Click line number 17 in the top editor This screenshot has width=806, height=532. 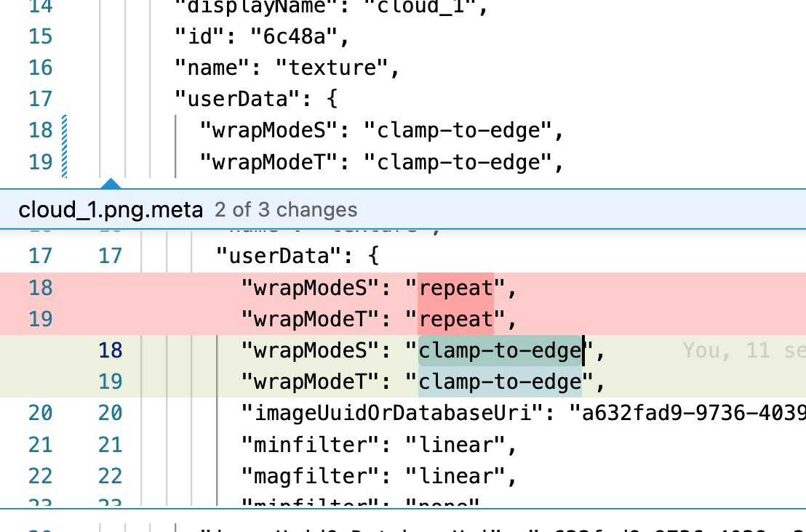pos(41,99)
